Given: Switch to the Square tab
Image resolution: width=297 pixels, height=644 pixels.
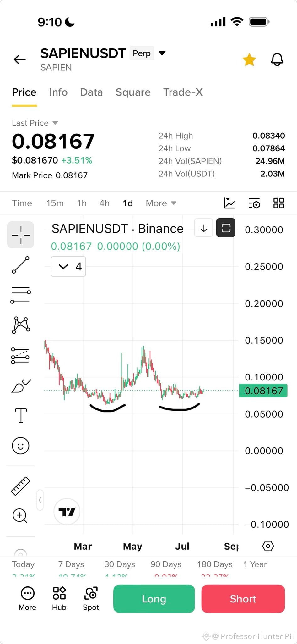Looking at the screenshot, I should (133, 92).
